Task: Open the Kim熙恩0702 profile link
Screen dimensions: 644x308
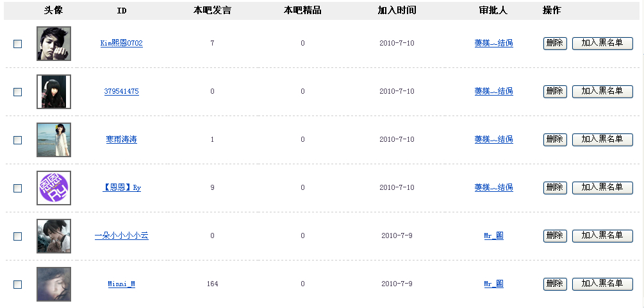Action: [122, 44]
